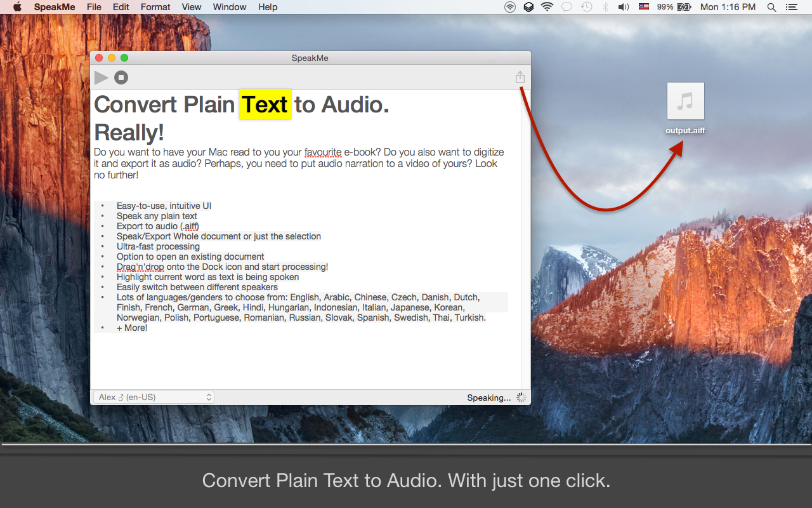Click the highlighted word "Text" in heading
The image size is (812, 508).
tap(265, 104)
